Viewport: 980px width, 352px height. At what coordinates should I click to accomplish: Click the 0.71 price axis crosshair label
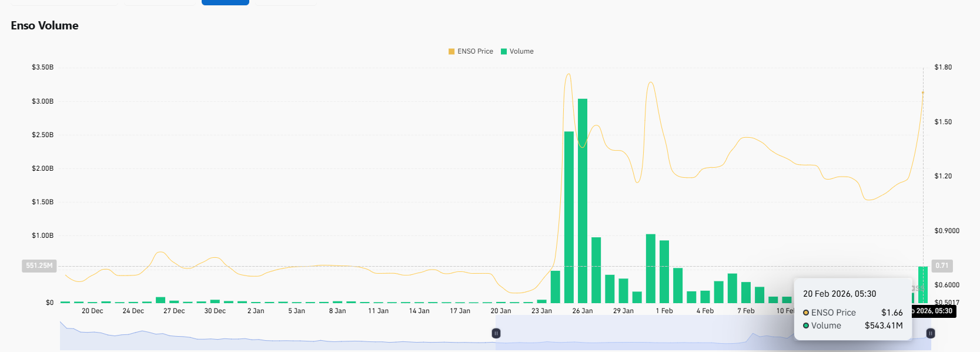pos(942,265)
